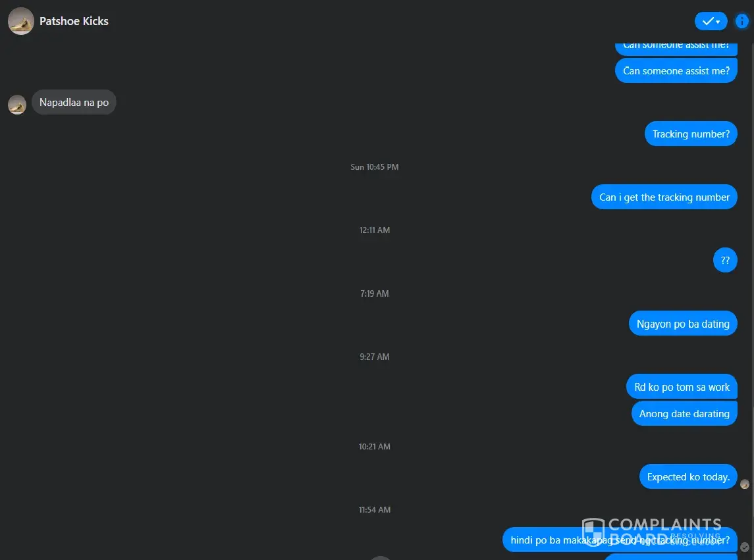Click seen indicator avatar near Expected ko today
The height and width of the screenshot is (560, 754).
click(x=744, y=484)
